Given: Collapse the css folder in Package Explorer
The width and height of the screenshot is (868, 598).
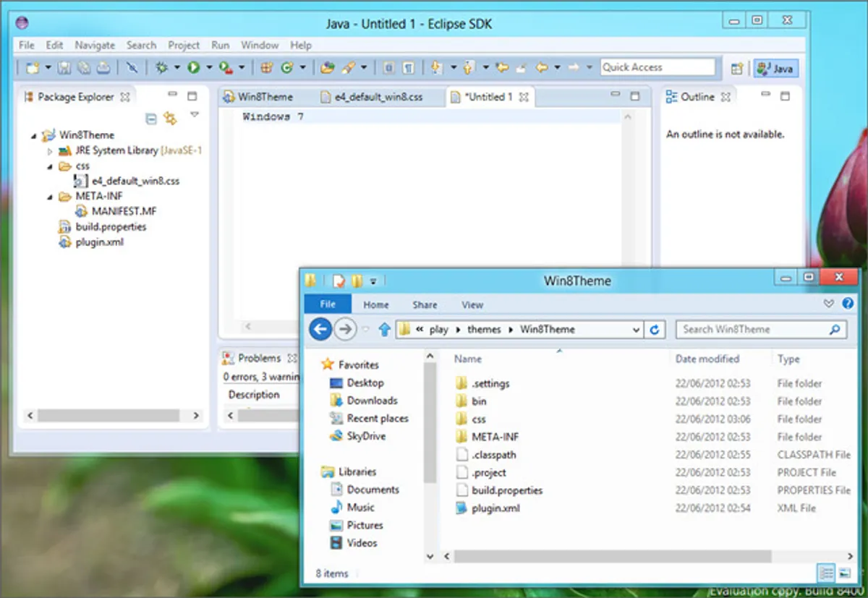Looking at the screenshot, I should [50, 166].
